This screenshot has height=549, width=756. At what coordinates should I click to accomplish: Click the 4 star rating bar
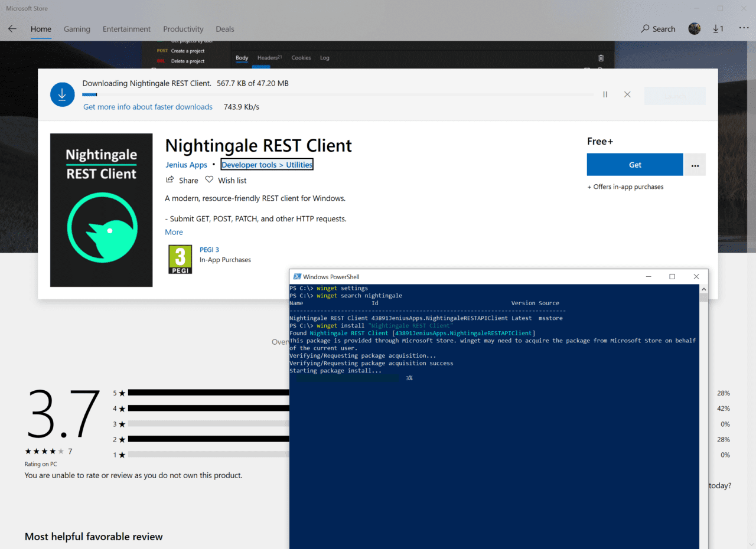pos(208,408)
